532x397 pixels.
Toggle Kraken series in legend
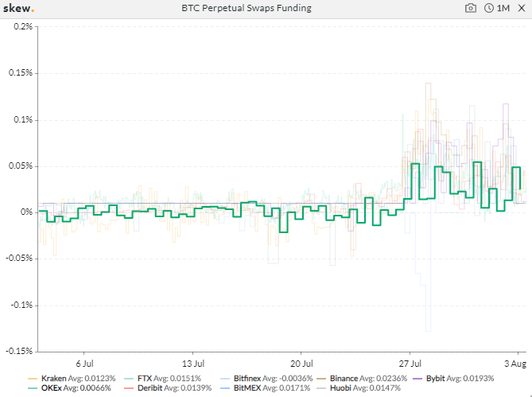tap(72, 378)
